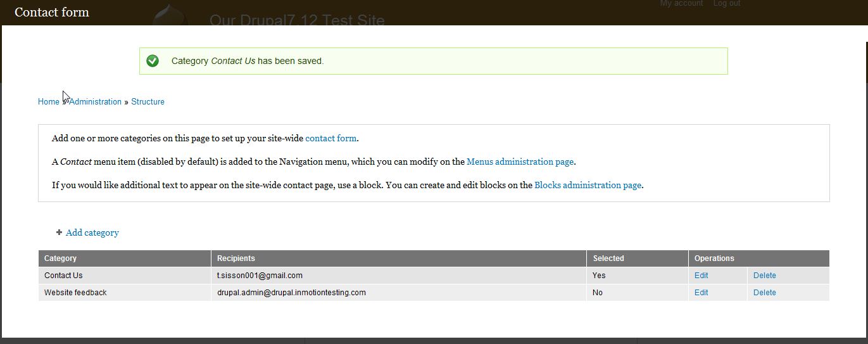Open Administration in the breadcrumb
Screen dimensions: 868x344
tap(96, 101)
